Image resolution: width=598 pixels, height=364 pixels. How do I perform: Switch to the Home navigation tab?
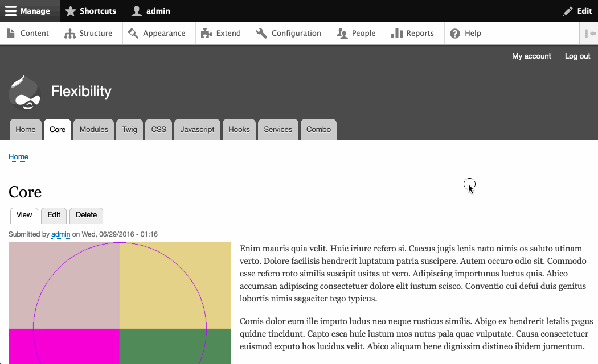tap(26, 130)
